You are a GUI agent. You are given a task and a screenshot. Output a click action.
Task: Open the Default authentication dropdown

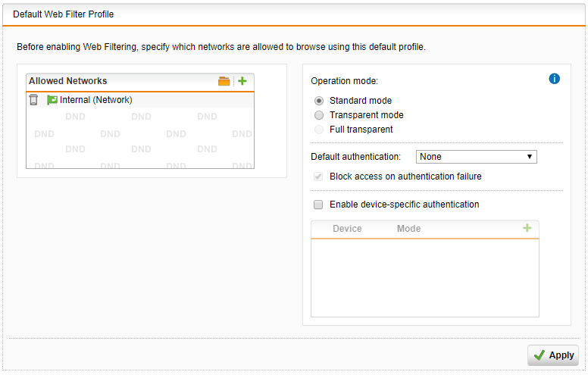click(x=476, y=157)
